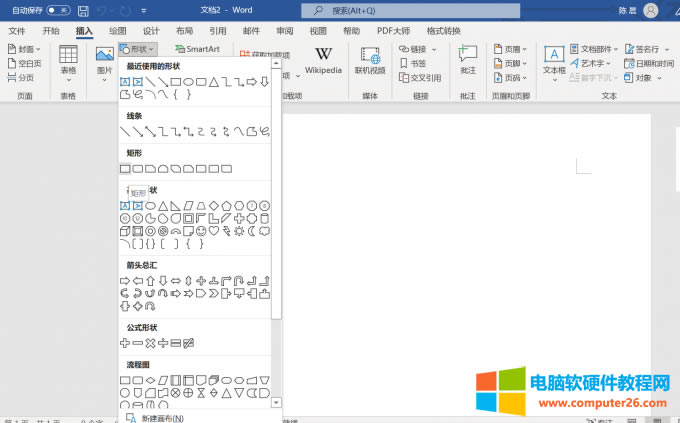Insert a comment with 批注 icon
Image resolution: width=680 pixels, height=423 pixels.
pyautogui.click(x=467, y=61)
